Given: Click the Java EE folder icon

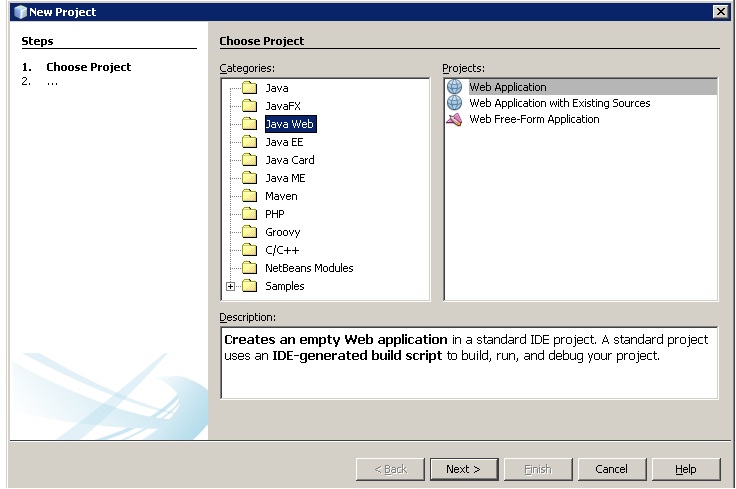Looking at the screenshot, I should [x=250, y=142].
